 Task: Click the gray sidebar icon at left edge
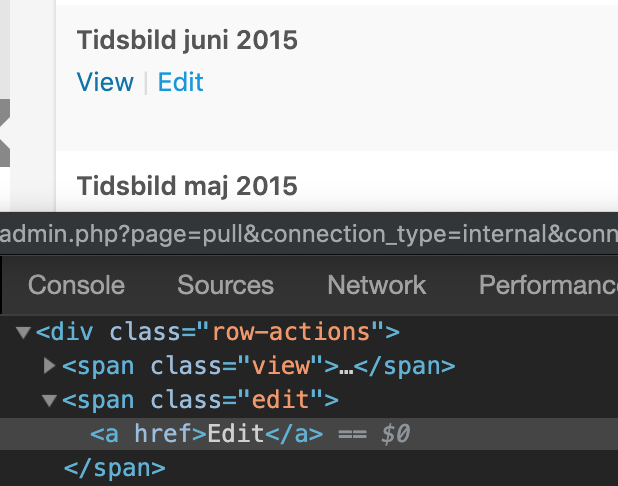[x=5, y=133]
